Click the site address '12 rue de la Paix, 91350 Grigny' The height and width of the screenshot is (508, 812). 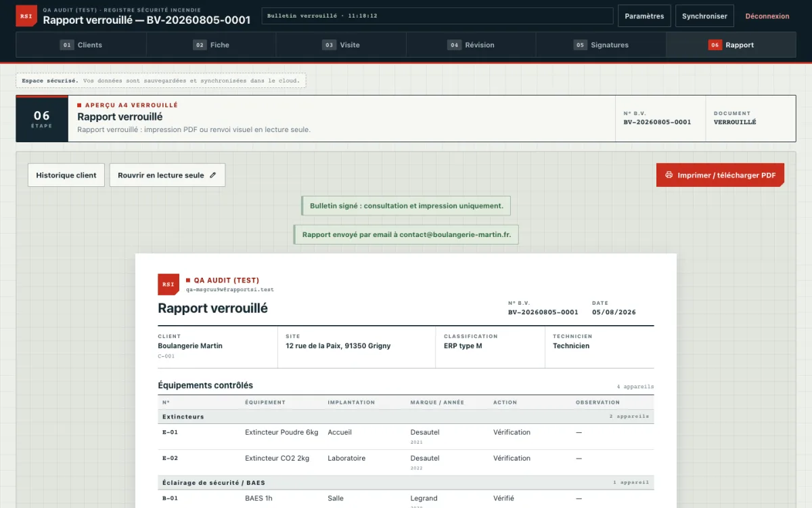[x=338, y=345]
